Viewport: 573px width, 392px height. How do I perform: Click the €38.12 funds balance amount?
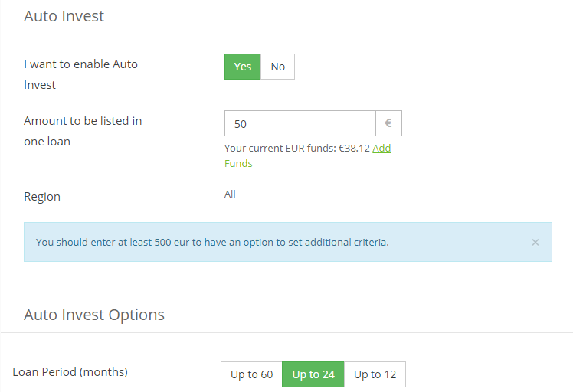(x=355, y=149)
